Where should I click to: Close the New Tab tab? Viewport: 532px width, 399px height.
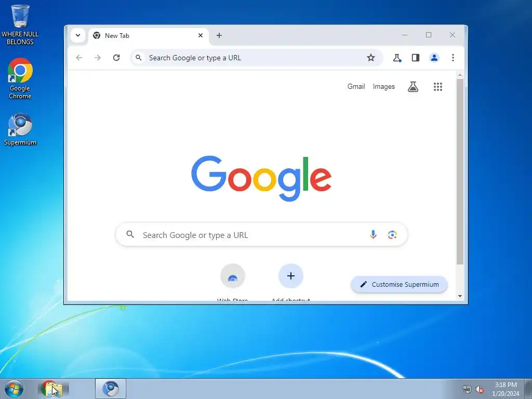click(x=201, y=35)
